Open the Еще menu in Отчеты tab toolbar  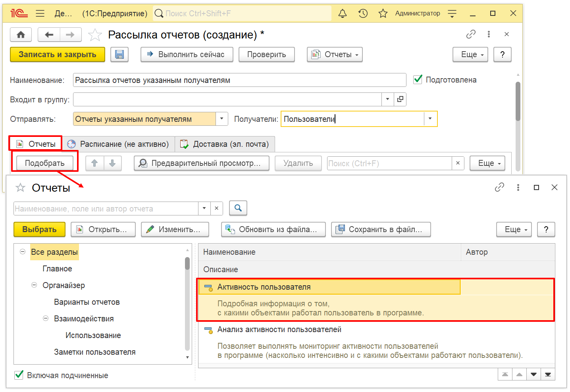coord(487,163)
